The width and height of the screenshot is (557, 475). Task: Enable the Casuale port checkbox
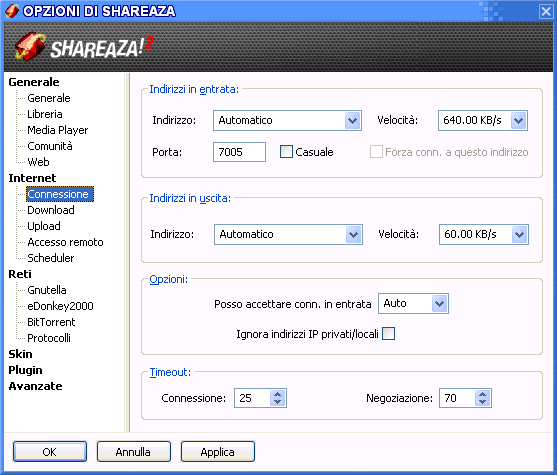coord(286,152)
